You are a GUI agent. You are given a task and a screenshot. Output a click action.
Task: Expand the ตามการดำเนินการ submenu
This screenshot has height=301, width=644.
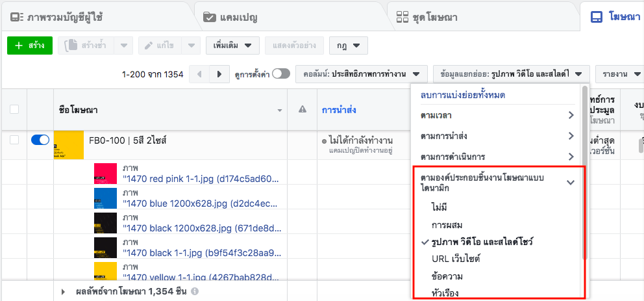click(x=497, y=157)
